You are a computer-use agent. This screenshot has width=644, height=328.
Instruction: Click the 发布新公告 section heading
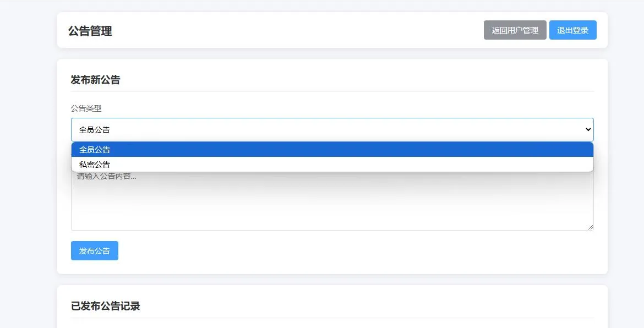(x=95, y=80)
